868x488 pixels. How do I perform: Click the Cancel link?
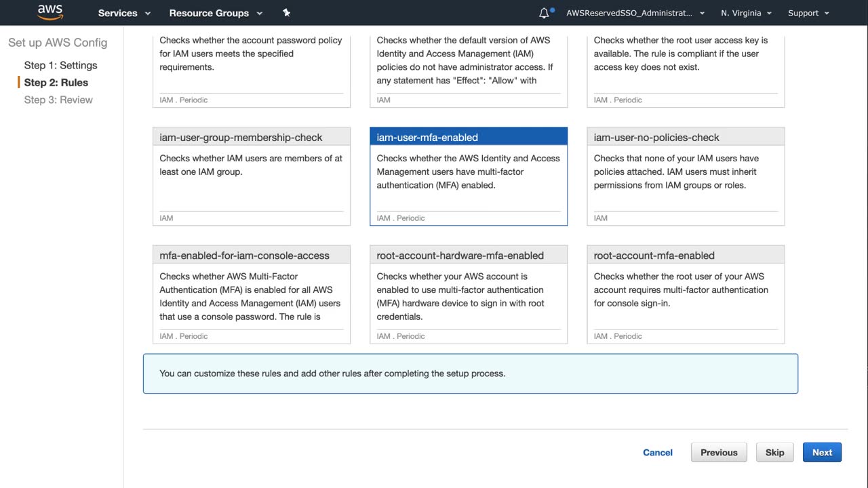(x=658, y=453)
